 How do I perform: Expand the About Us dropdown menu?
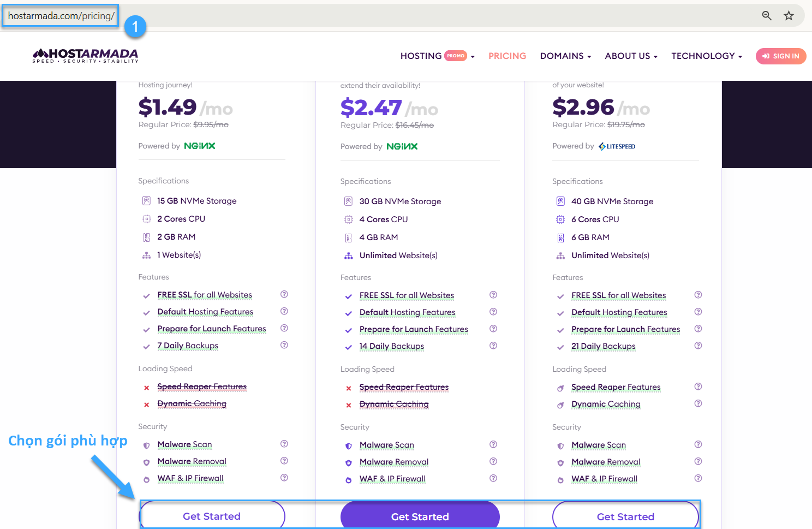[631, 56]
